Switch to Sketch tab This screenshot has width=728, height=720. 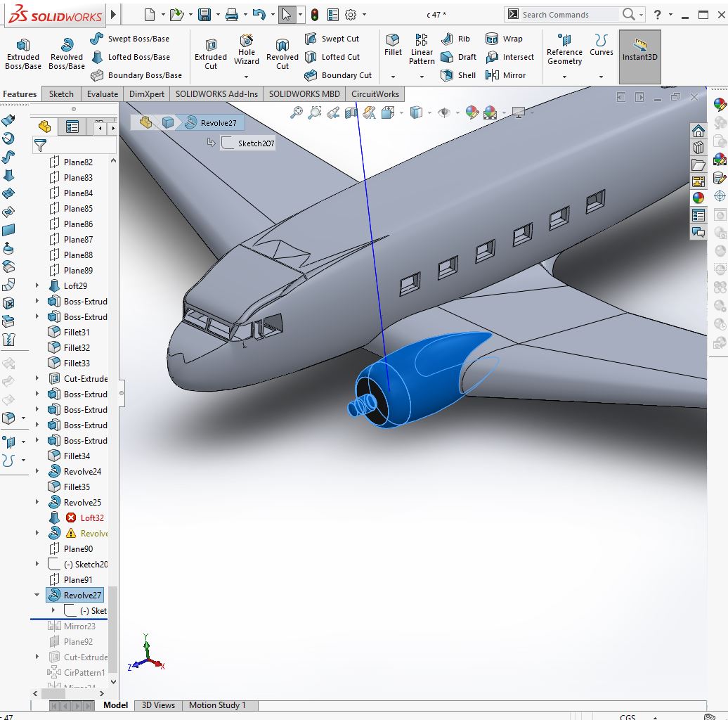point(61,94)
